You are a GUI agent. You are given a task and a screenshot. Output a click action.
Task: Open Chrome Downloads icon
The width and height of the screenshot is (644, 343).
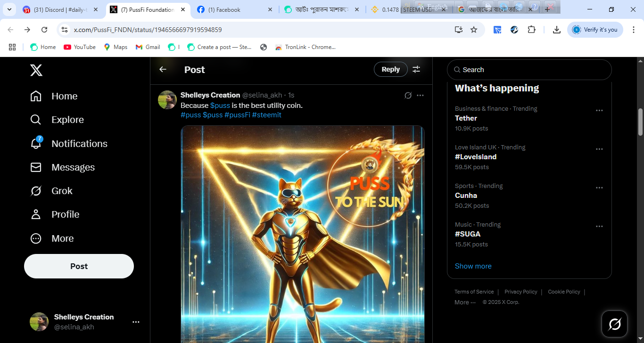point(556,30)
